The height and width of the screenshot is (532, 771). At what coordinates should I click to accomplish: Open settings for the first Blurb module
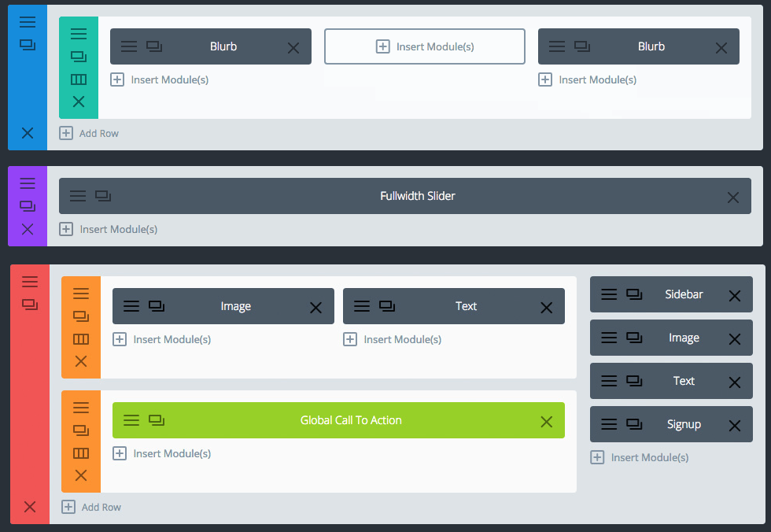click(129, 46)
